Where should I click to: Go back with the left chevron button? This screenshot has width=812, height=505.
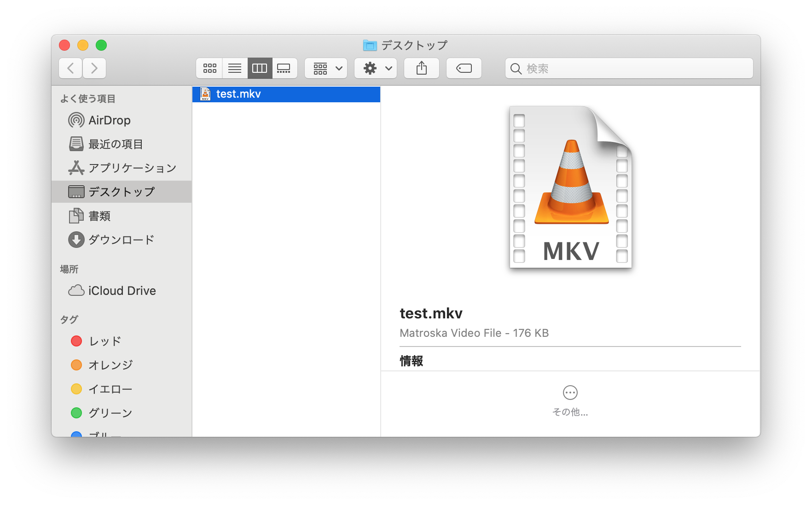[70, 68]
